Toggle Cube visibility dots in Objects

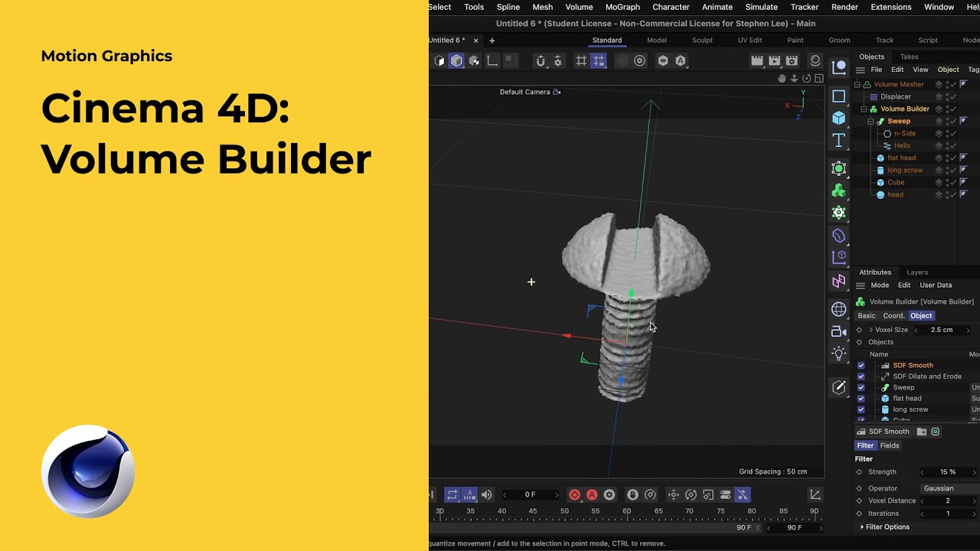946,182
